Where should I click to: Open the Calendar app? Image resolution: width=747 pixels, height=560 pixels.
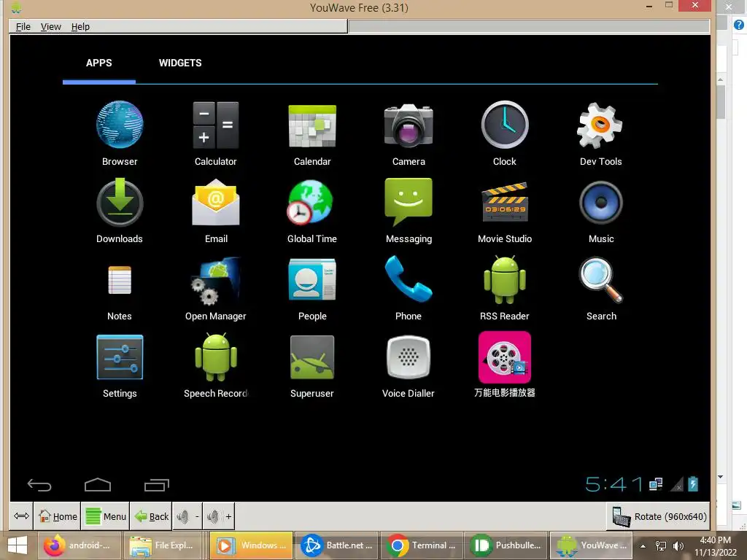(x=312, y=133)
